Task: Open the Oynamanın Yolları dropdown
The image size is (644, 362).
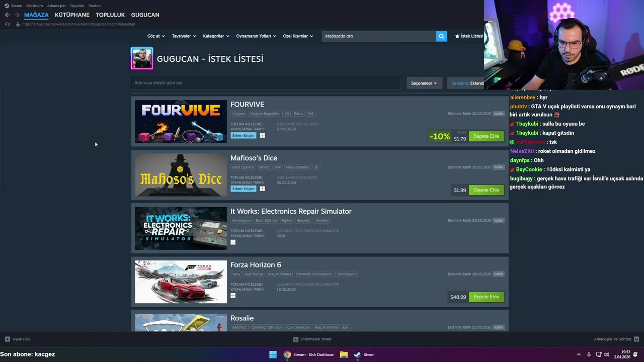Action: (256, 36)
